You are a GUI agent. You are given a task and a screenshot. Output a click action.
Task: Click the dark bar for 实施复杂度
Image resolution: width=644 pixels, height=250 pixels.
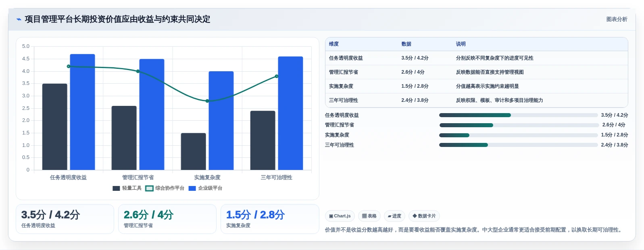click(x=194, y=151)
